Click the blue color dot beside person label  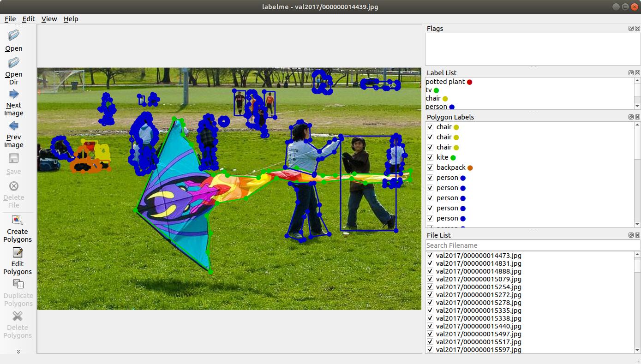(451, 107)
